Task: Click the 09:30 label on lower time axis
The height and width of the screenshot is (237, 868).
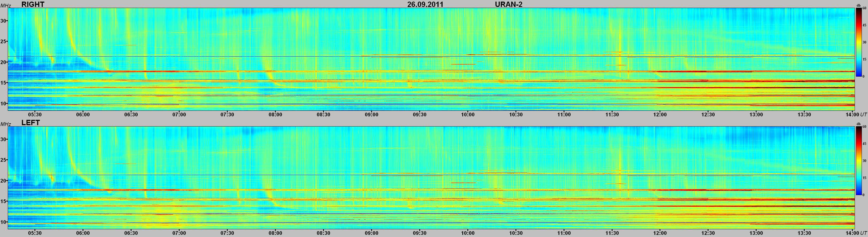Action: 419,233
